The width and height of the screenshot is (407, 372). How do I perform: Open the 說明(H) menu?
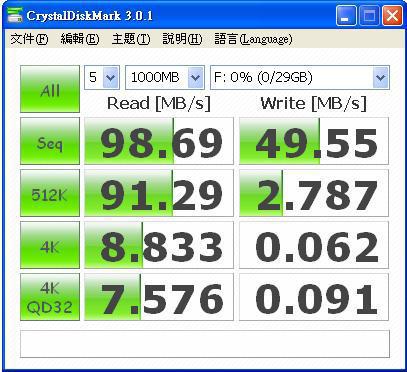pos(182,39)
